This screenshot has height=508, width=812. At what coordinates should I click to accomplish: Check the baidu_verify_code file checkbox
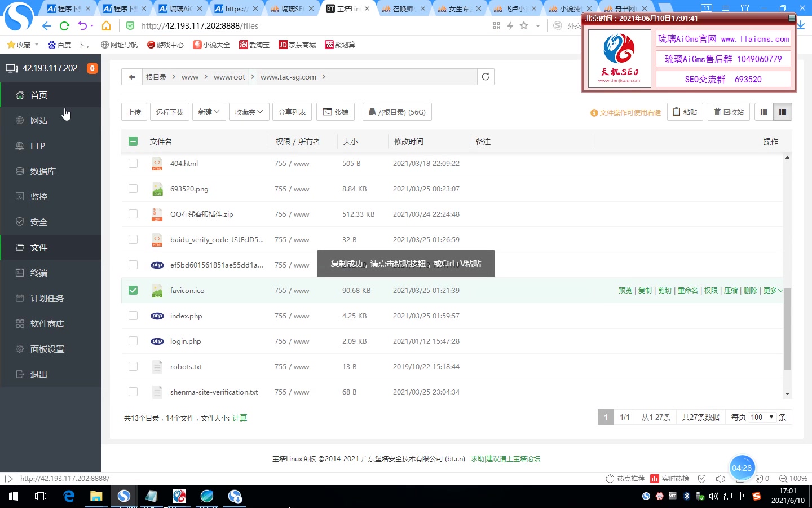133,239
